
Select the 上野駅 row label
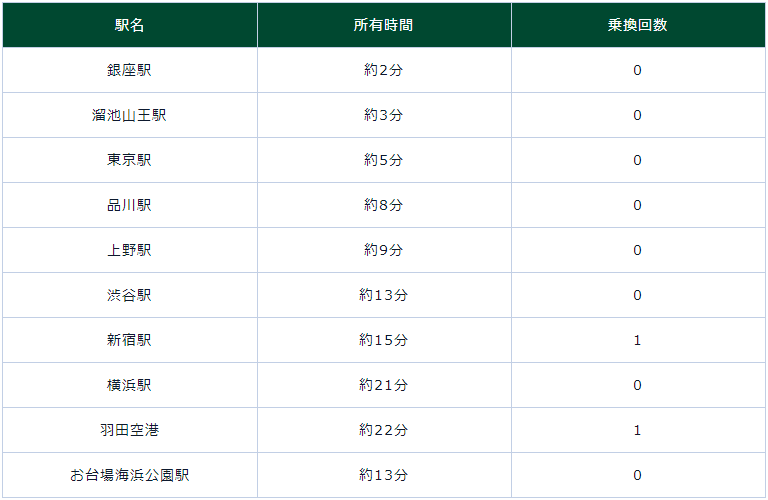[x=129, y=250]
